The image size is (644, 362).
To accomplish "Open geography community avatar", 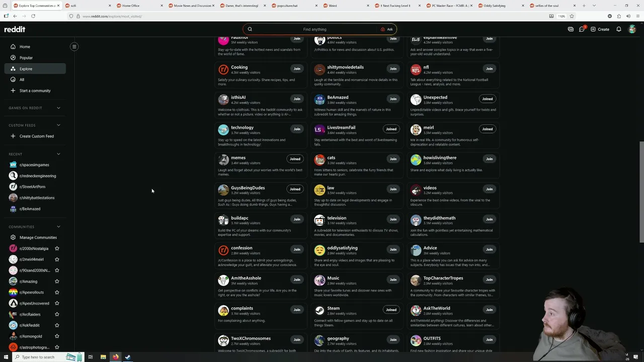I will pyautogui.click(x=319, y=341).
